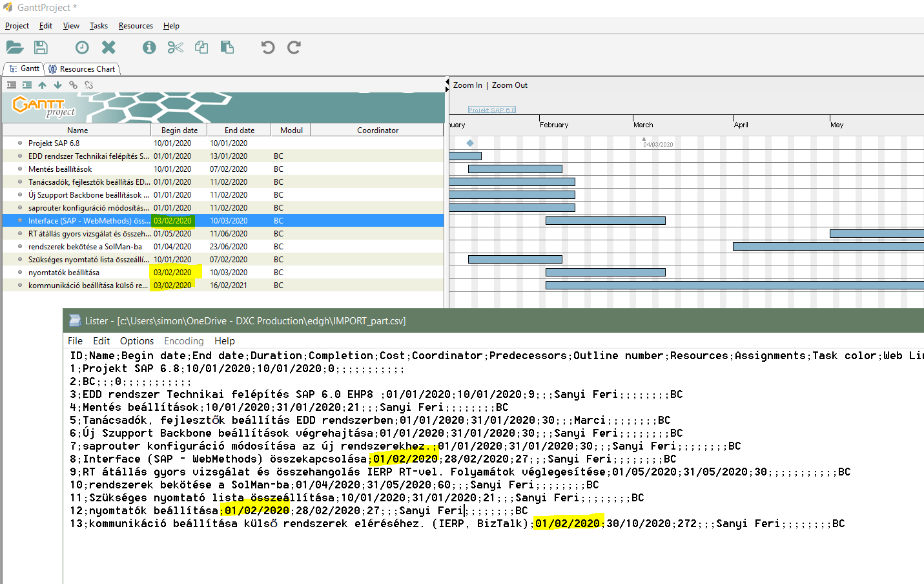Viewport: 924px width, 584px height.
Task: Open the Encoding menu in Lister
Action: [x=183, y=340]
